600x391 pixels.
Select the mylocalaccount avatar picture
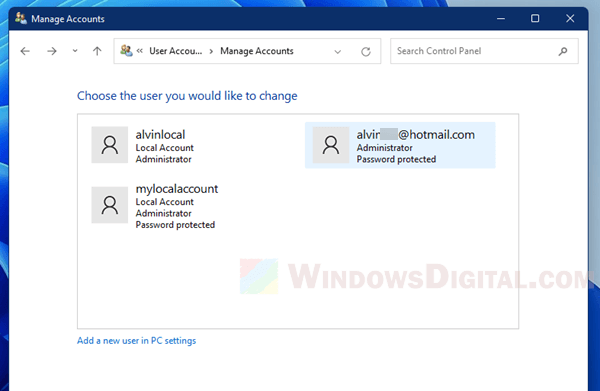109,205
